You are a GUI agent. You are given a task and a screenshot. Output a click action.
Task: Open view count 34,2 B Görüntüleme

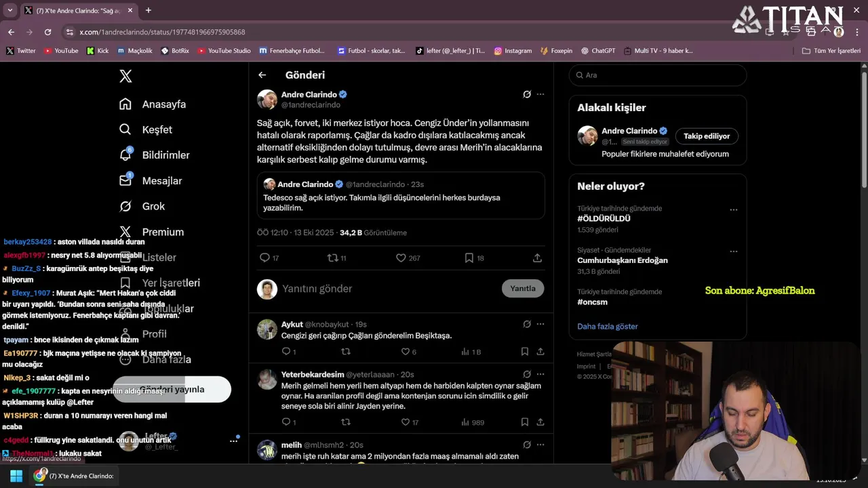click(x=373, y=232)
